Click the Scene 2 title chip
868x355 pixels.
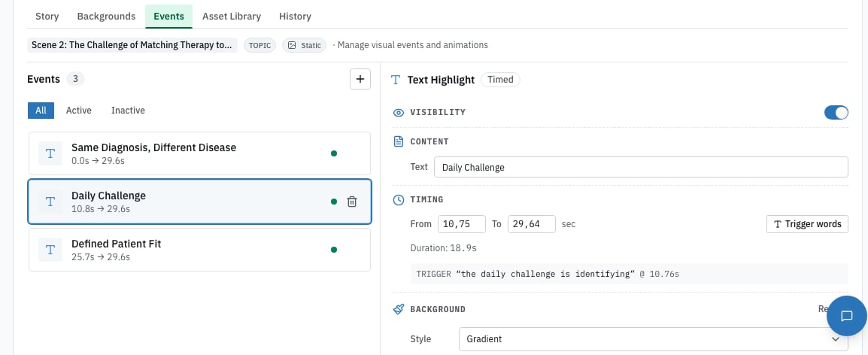coord(132,45)
